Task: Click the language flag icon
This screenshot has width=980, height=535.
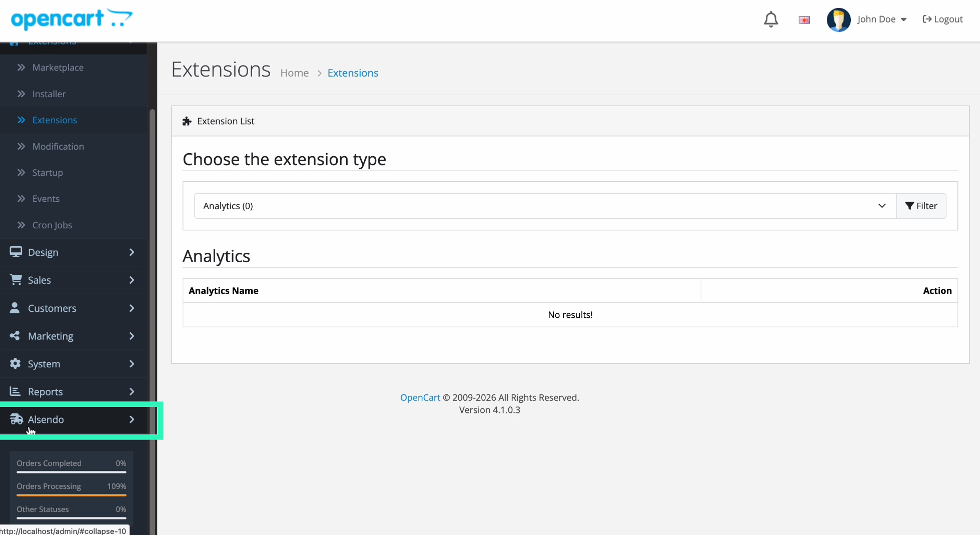Action: click(804, 20)
